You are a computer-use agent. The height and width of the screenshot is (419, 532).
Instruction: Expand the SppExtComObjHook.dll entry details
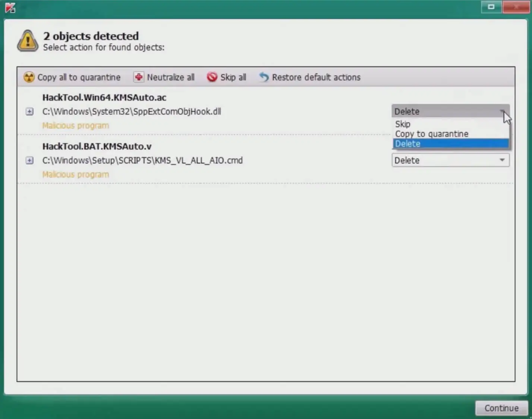(x=29, y=111)
